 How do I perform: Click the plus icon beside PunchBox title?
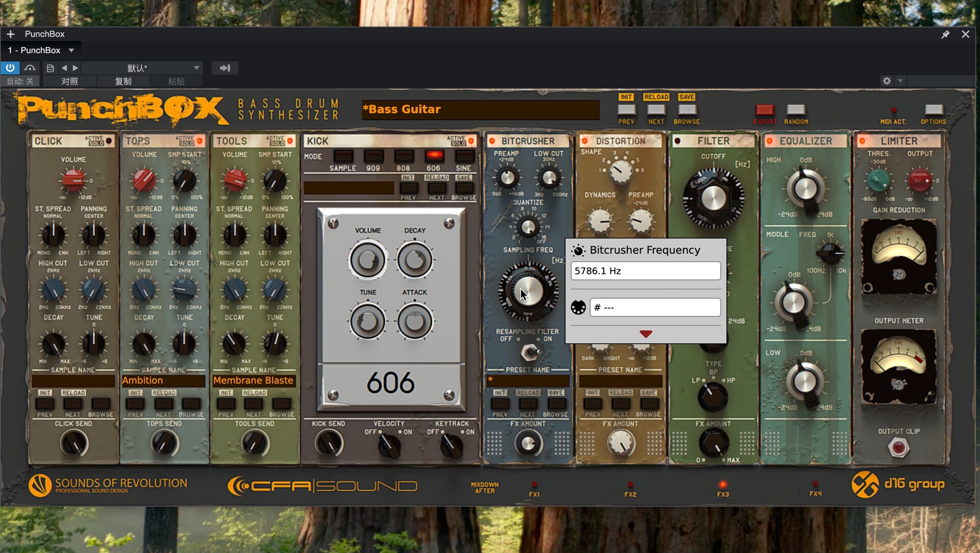click(x=10, y=34)
